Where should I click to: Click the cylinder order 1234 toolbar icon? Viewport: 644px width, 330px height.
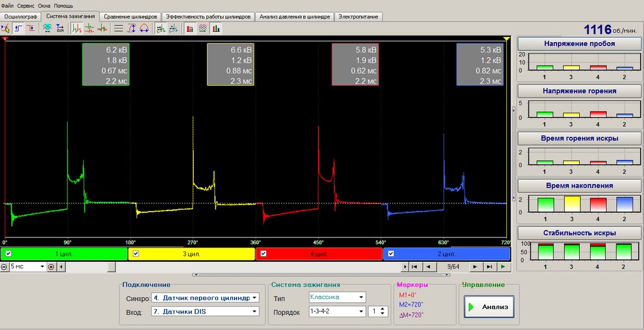pyautogui.click(x=60, y=28)
